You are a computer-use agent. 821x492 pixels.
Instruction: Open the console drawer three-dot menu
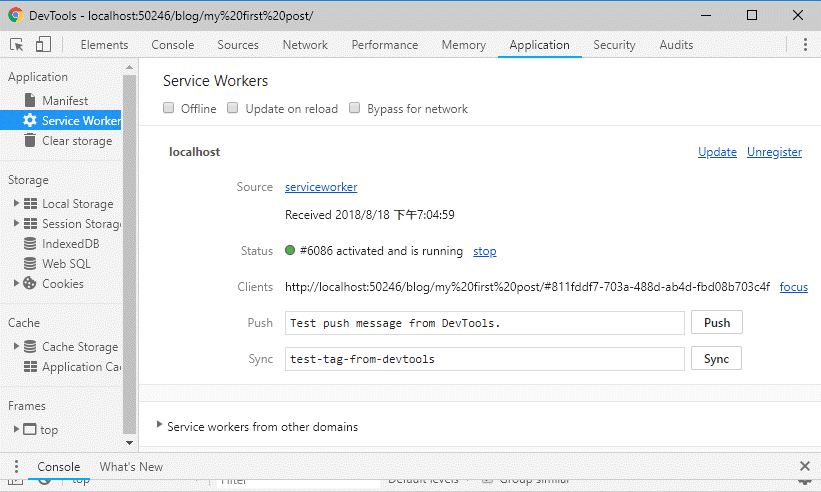click(17, 467)
